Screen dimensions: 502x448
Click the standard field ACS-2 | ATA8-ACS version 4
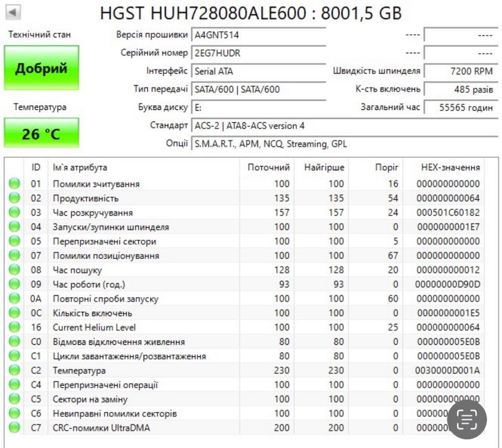tap(345, 126)
